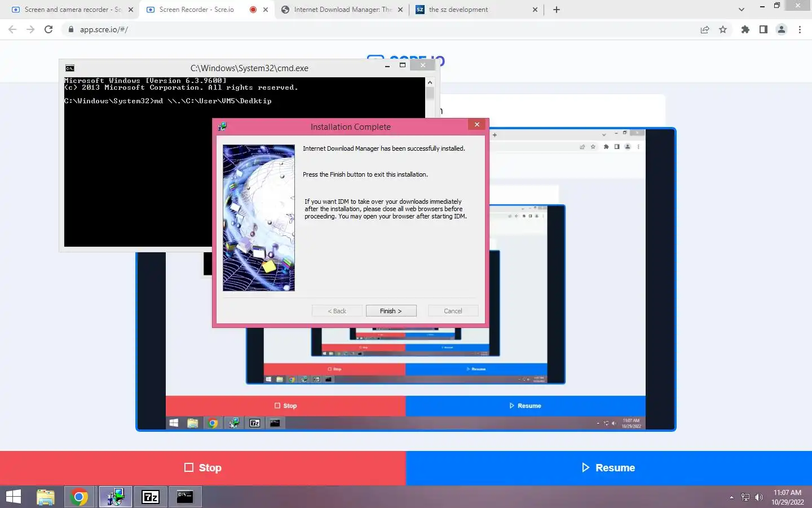The image size is (812, 508).
Task: Click the disabled Back button in installer
Action: pos(337,311)
